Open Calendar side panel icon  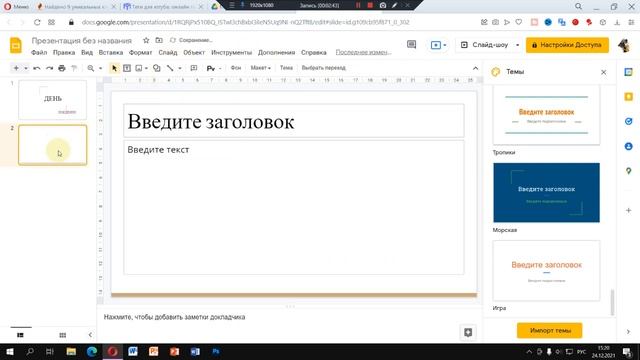[x=629, y=72]
